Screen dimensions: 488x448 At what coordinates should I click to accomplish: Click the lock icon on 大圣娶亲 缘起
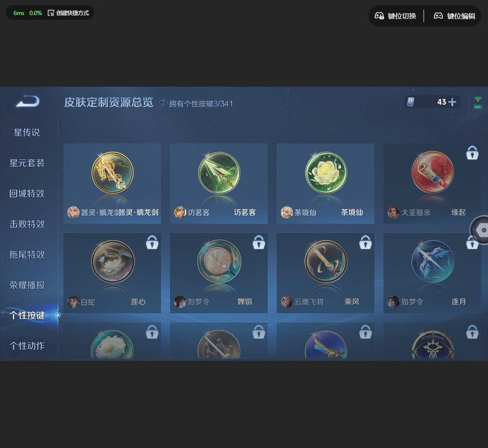click(472, 153)
